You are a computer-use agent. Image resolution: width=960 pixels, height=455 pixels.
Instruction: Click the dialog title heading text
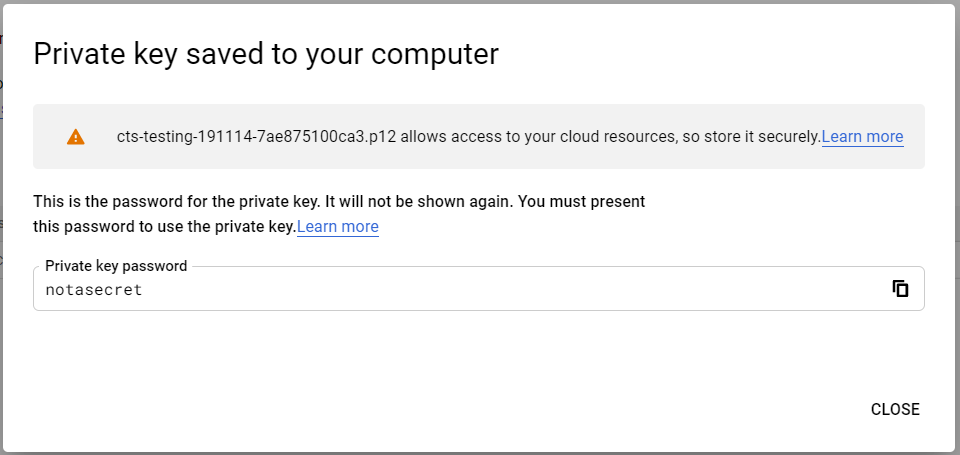click(x=266, y=54)
